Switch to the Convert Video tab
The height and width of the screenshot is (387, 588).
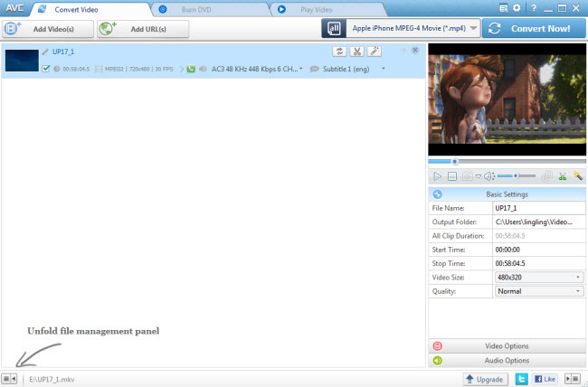(x=90, y=9)
